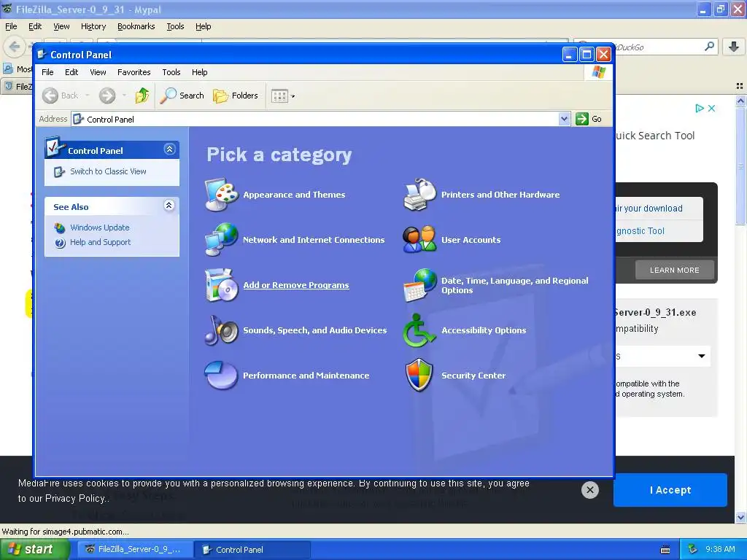The image size is (747, 560).
Task: Open Control Panel View menu
Action: (98, 72)
